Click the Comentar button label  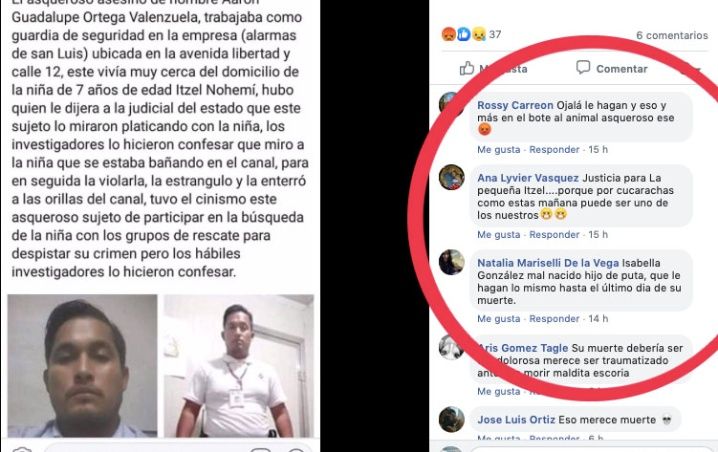(621, 69)
